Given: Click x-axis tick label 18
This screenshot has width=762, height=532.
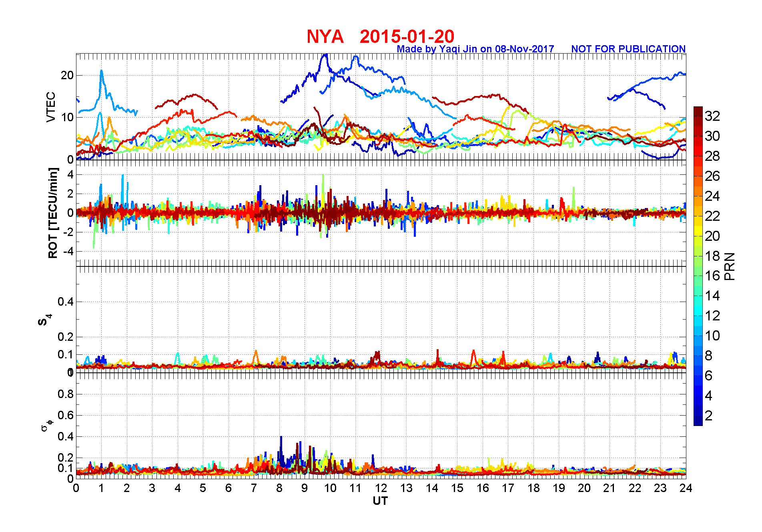Looking at the screenshot, I should [533, 488].
